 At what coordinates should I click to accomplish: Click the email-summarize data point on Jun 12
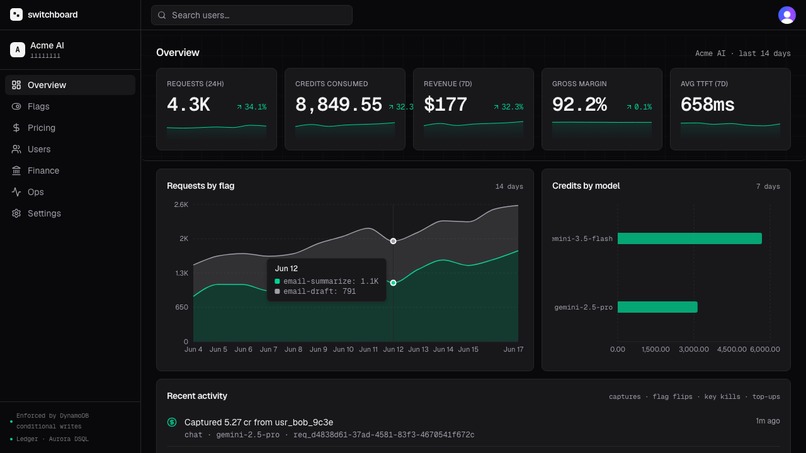[x=393, y=283]
